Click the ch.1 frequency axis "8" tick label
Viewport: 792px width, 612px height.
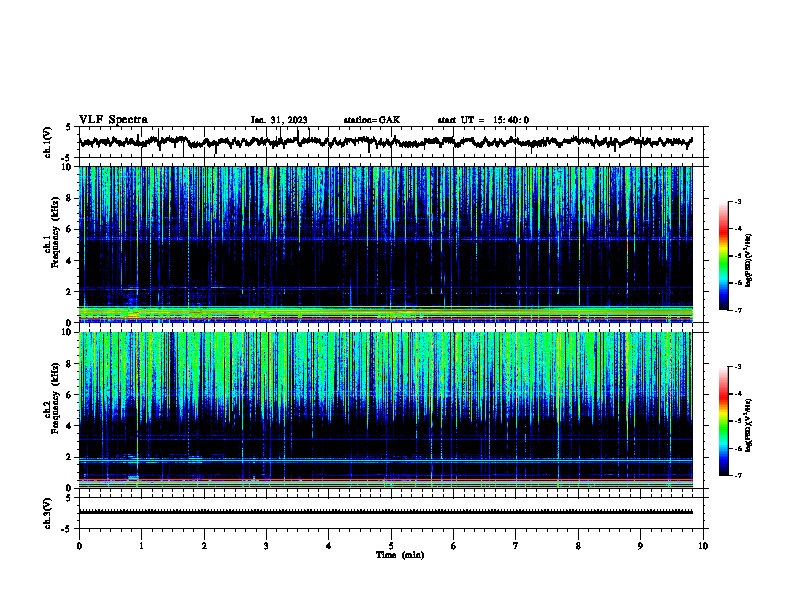click(x=69, y=198)
